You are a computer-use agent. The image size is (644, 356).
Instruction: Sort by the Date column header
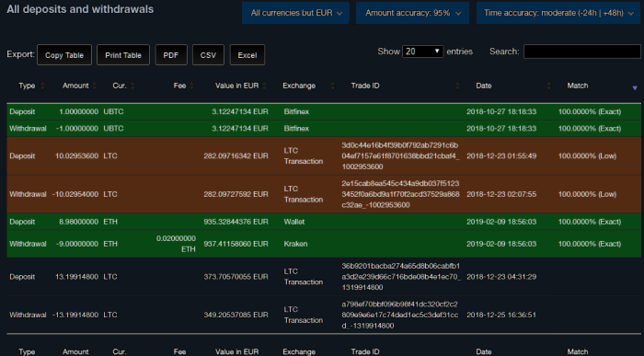[483, 86]
